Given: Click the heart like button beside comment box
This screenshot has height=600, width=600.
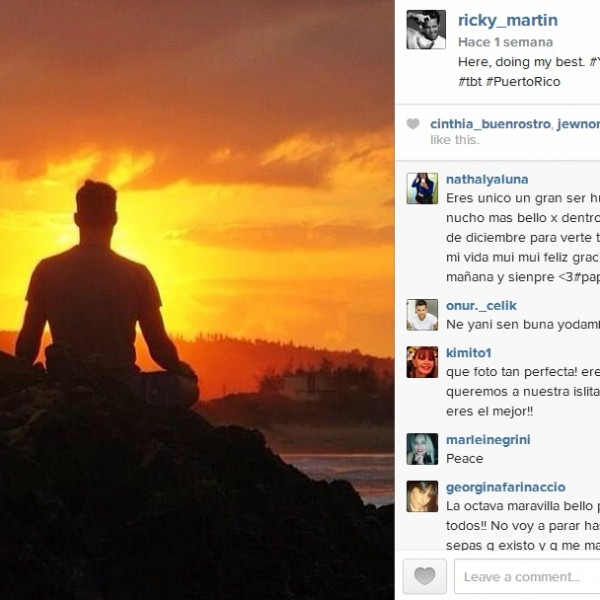Looking at the screenshot, I should 425,576.
